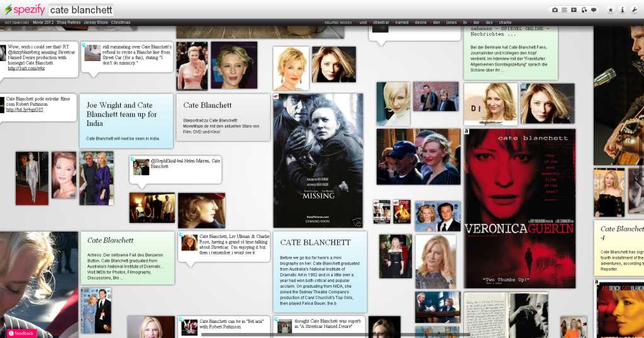
Task: Open tweet about Liv Ullman and Charlie Rose
Action: (x=225, y=247)
